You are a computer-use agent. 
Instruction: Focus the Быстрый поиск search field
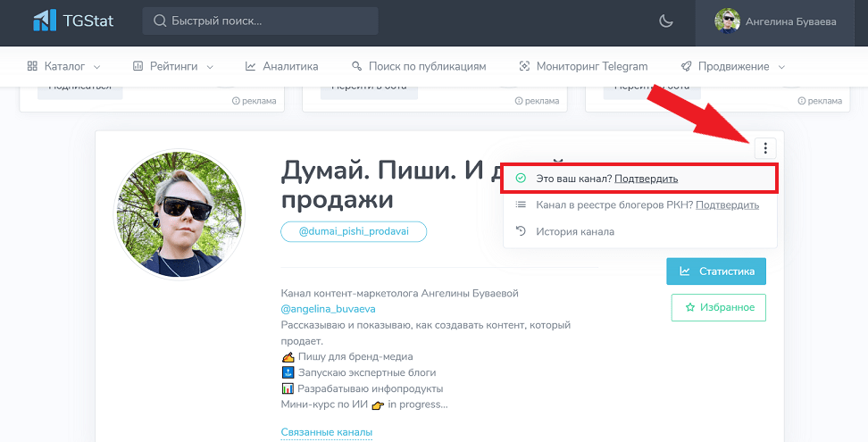[x=268, y=21]
